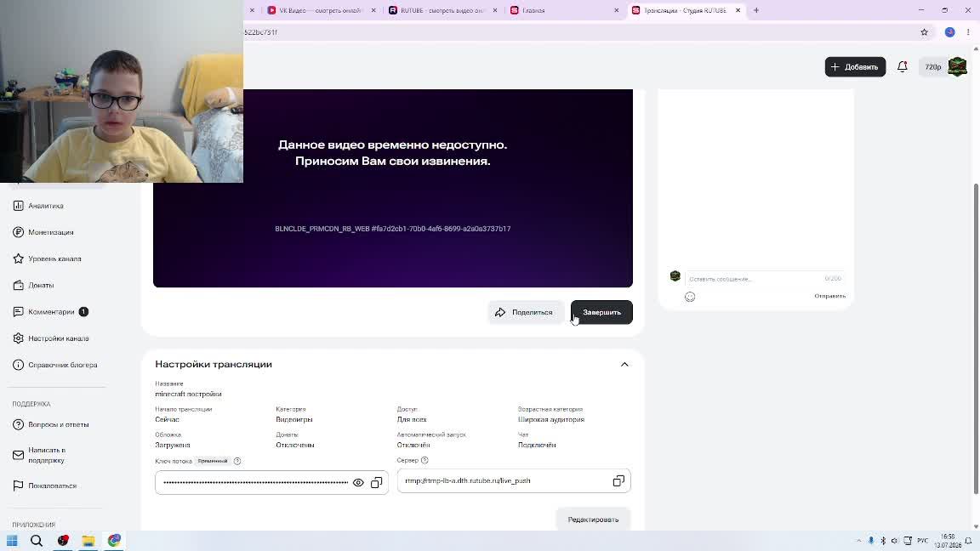Screen dimensions: 980x551
Task: Open Comments with the 1 badge
Action: (51, 312)
